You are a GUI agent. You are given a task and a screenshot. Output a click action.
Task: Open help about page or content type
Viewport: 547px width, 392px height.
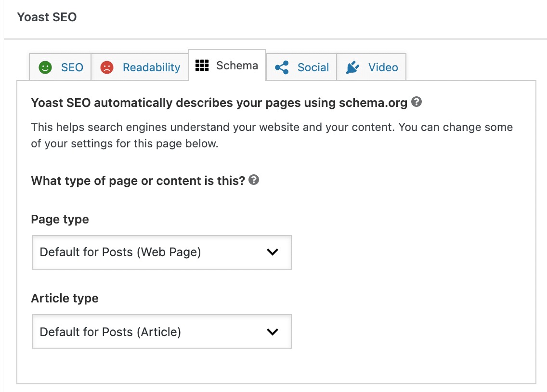tap(254, 180)
